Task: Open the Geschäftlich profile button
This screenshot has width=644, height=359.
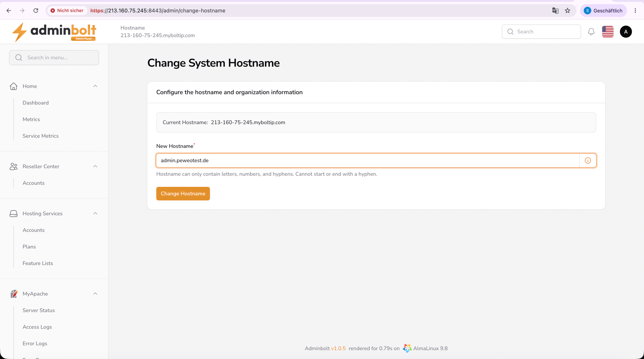Action: click(603, 11)
